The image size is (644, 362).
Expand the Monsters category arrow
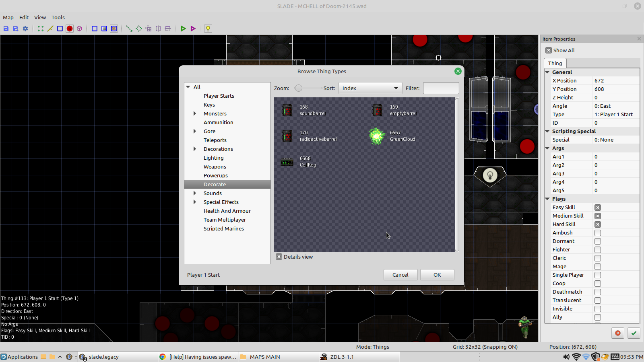[x=195, y=113]
